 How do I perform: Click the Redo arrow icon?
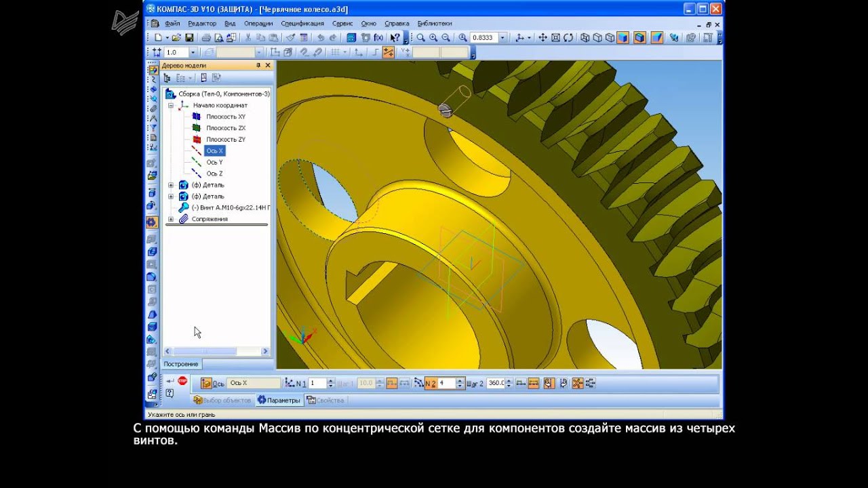[x=332, y=38]
